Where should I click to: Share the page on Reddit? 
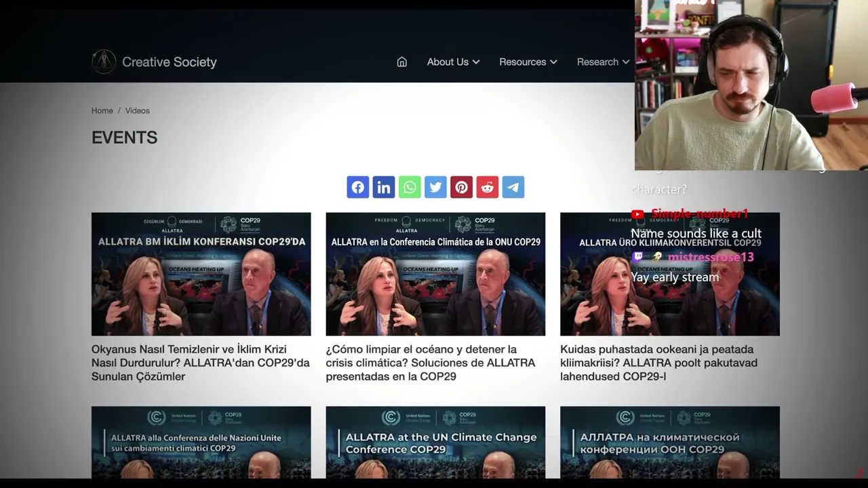click(487, 187)
